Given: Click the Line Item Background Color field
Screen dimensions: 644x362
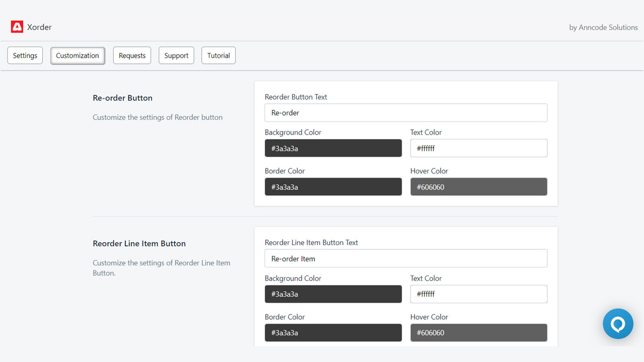Looking at the screenshot, I should [x=333, y=294].
